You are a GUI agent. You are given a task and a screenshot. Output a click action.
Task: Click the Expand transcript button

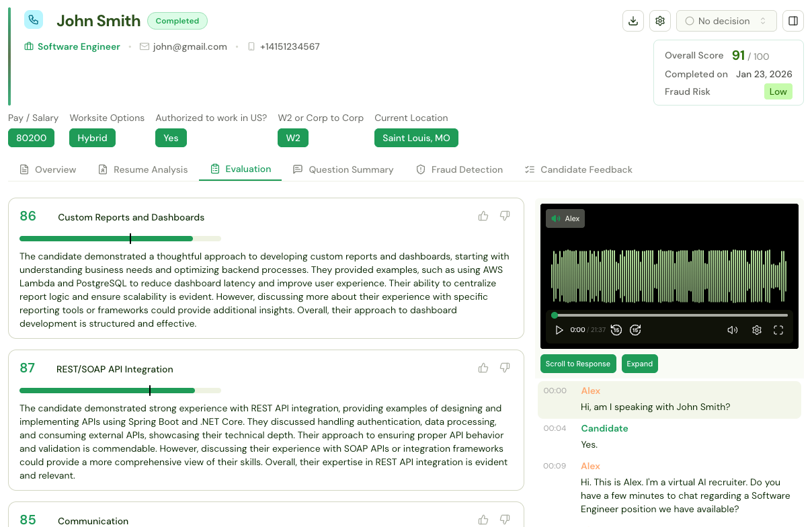pos(639,364)
